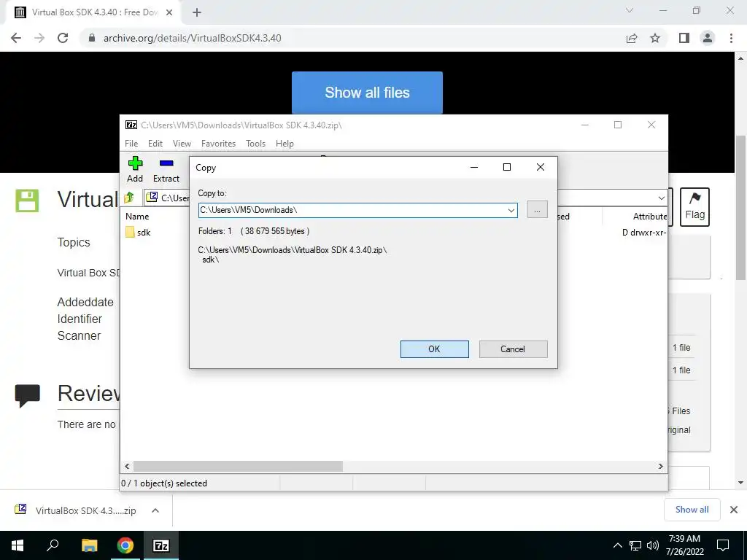This screenshot has width=747, height=560.
Task: Open the notification center icon
Action: (723, 545)
